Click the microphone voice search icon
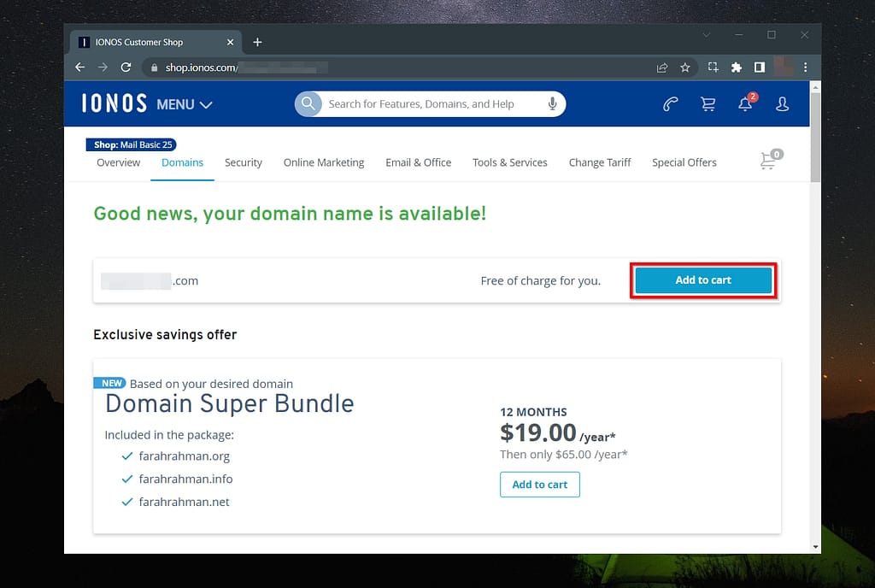Screen dimensions: 875x588 553,103
